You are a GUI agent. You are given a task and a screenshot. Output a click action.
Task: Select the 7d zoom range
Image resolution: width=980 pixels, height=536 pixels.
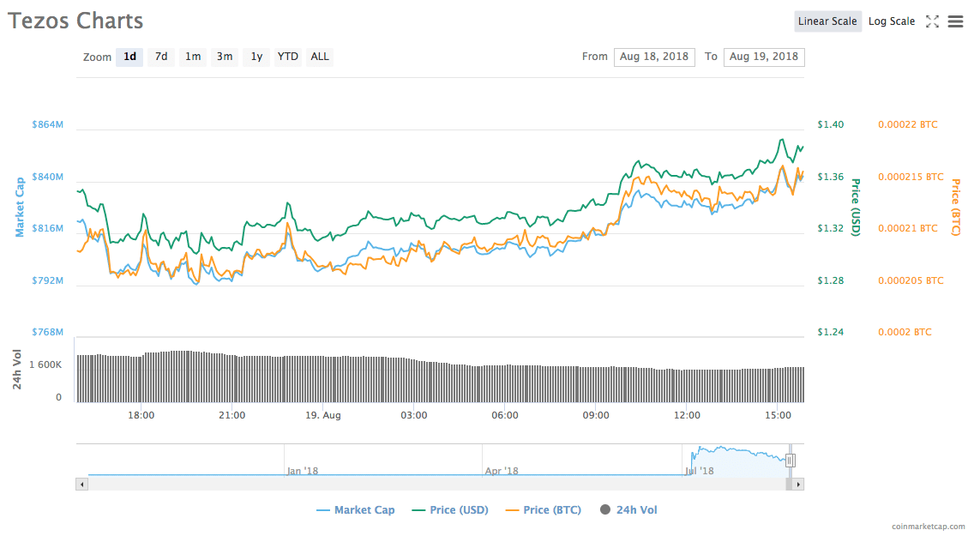point(160,57)
